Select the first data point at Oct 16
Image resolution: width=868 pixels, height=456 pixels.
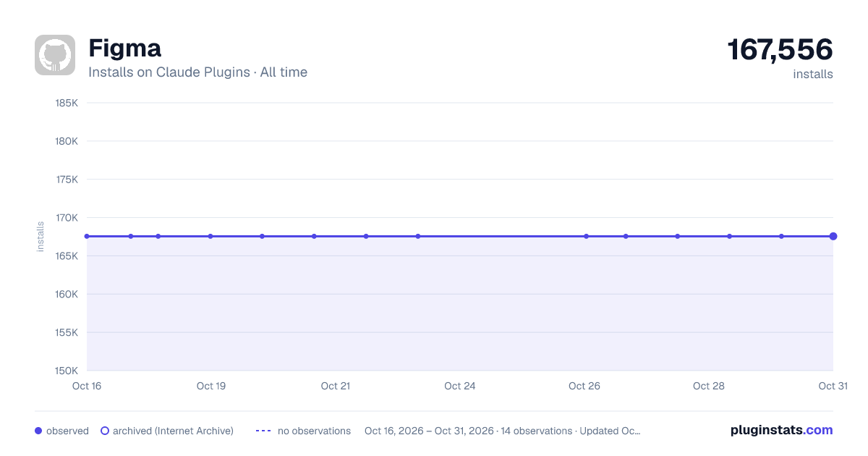[87, 236]
